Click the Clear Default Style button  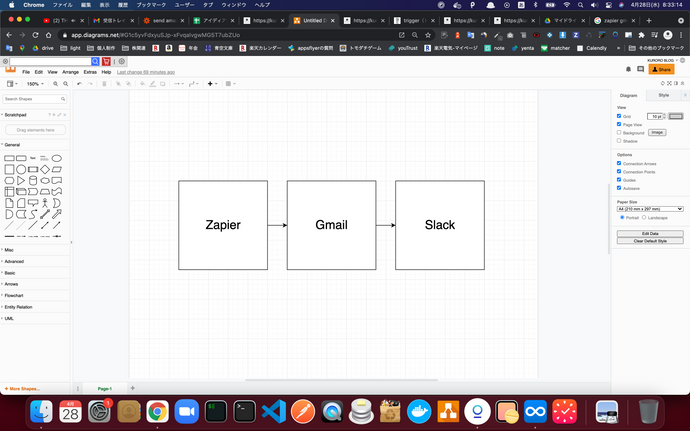[650, 241]
